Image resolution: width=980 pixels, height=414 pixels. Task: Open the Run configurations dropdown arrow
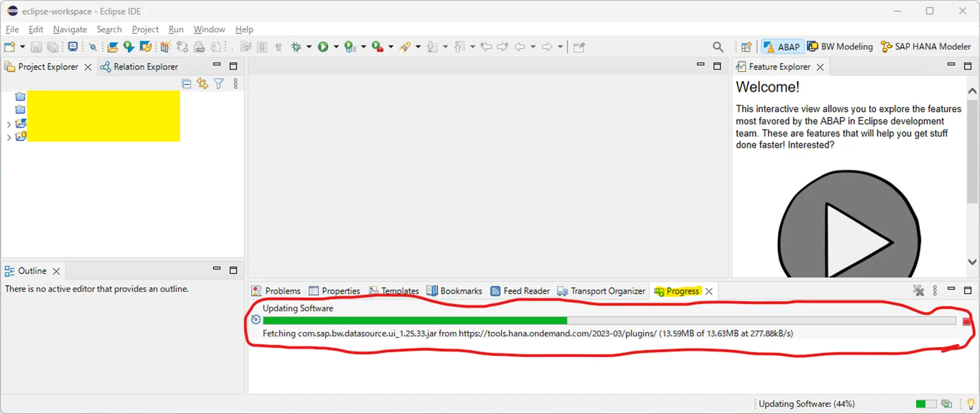[336, 47]
